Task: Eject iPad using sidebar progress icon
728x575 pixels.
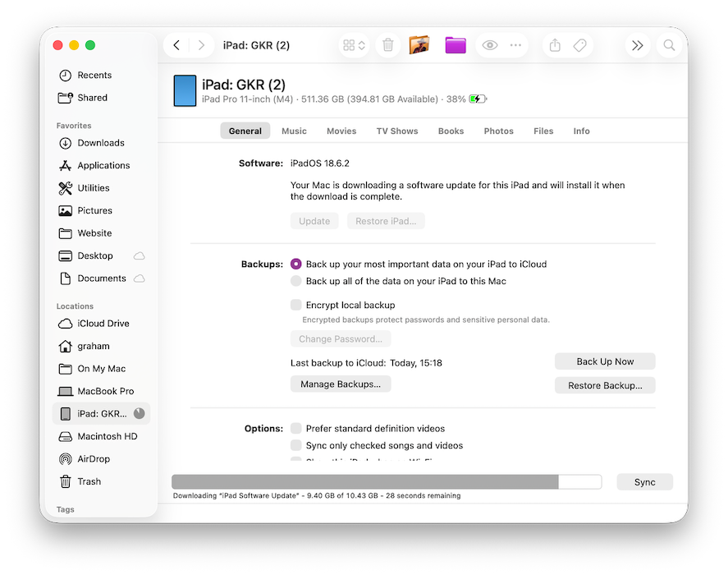Action: pos(140,414)
